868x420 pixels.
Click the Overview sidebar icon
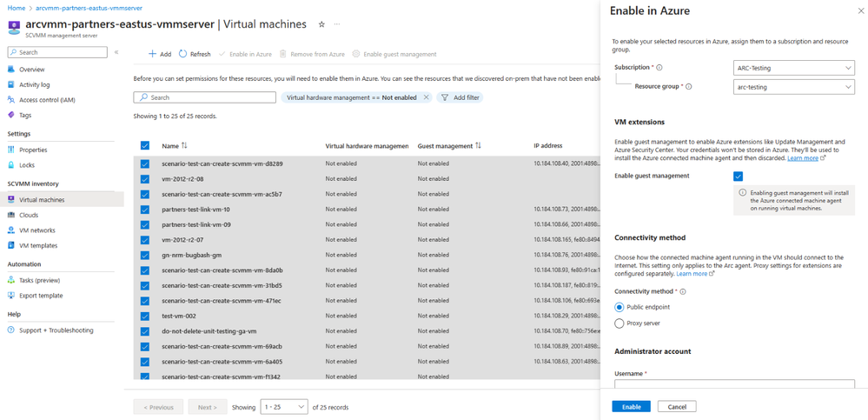(11, 70)
